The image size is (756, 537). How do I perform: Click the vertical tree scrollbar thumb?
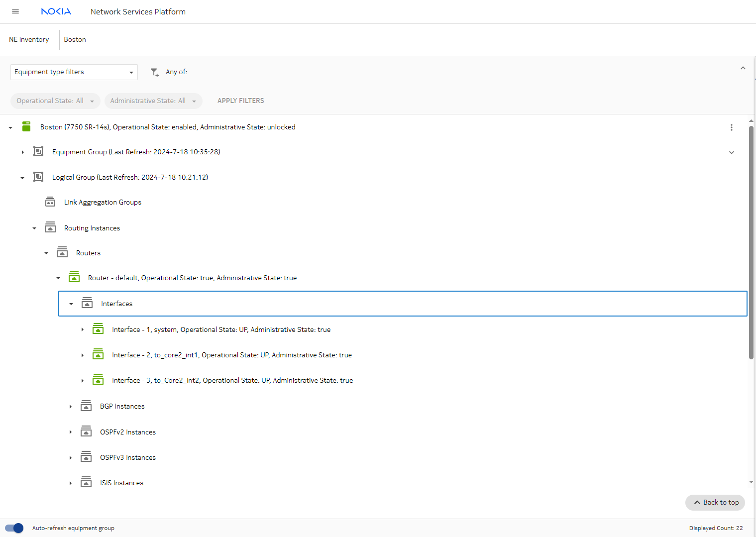click(x=751, y=242)
